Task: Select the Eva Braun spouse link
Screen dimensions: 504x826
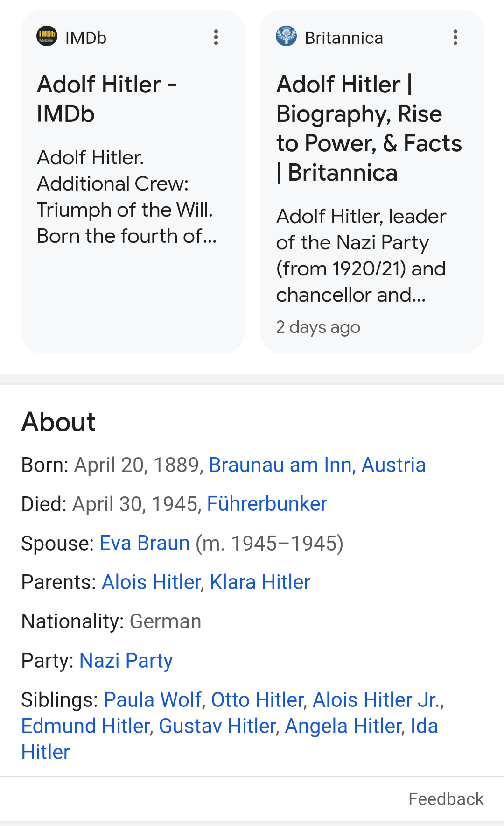Action: pos(145,544)
